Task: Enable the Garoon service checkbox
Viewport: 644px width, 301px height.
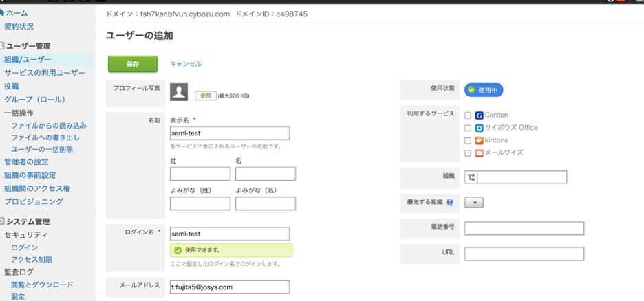Action: [468, 115]
